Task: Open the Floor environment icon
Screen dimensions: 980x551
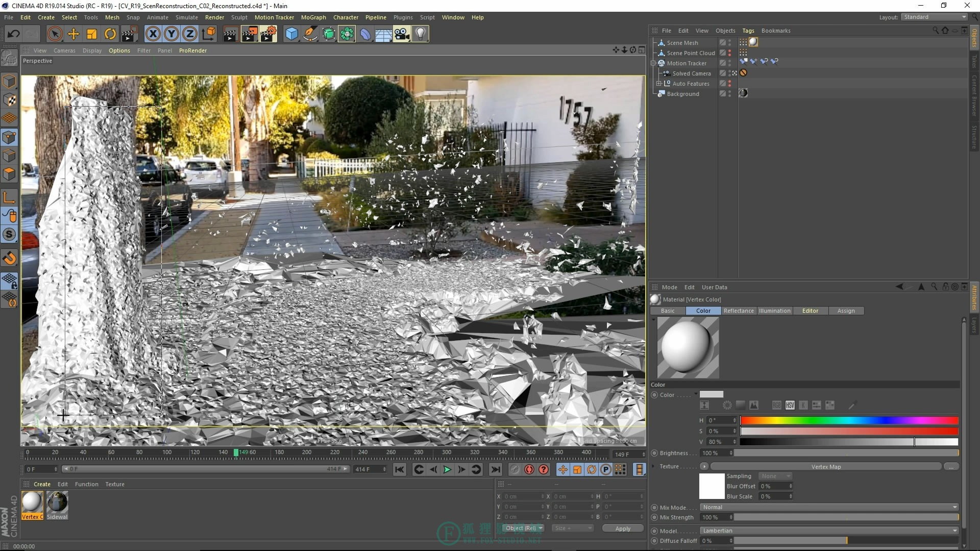Action: click(x=383, y=34)
